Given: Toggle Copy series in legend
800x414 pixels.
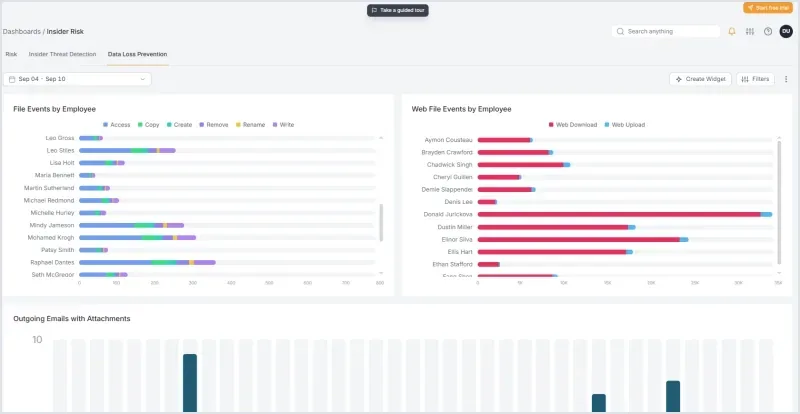Looking at the screenshot, I should 149,125.
